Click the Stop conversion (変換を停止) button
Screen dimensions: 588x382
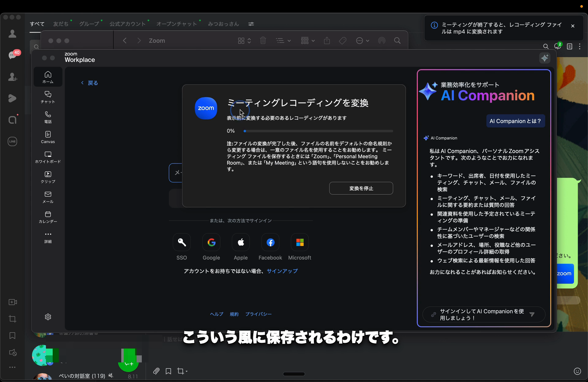(361, 188)
